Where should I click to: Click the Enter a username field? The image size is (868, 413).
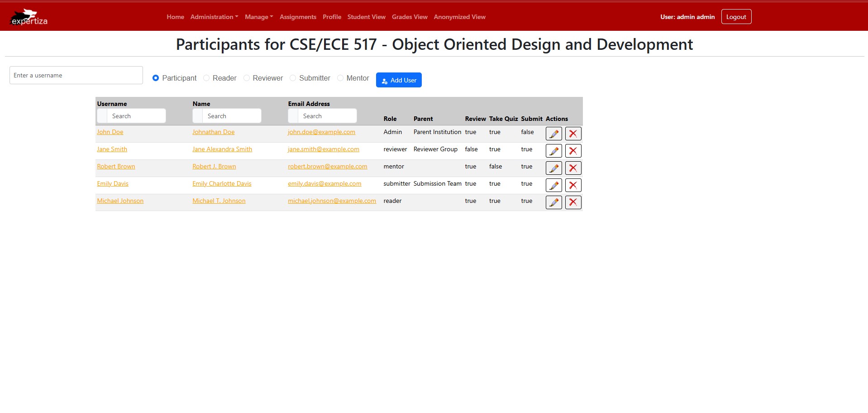coord(76,75)
